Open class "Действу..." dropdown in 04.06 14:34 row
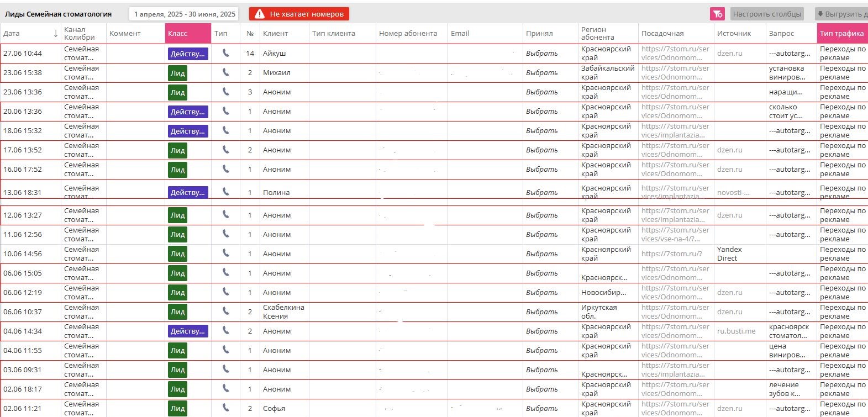This screenshot has width=868, height=417. point(188,331)
